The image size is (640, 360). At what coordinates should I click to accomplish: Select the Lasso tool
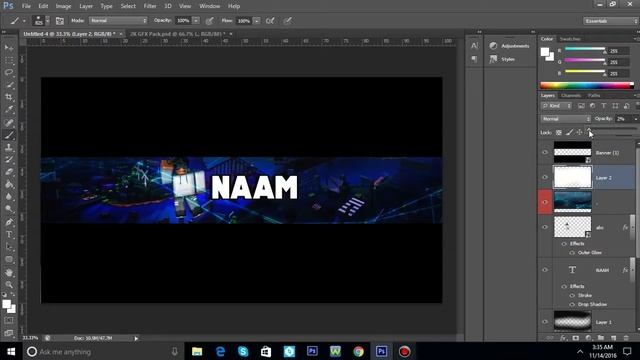[9, 72]
